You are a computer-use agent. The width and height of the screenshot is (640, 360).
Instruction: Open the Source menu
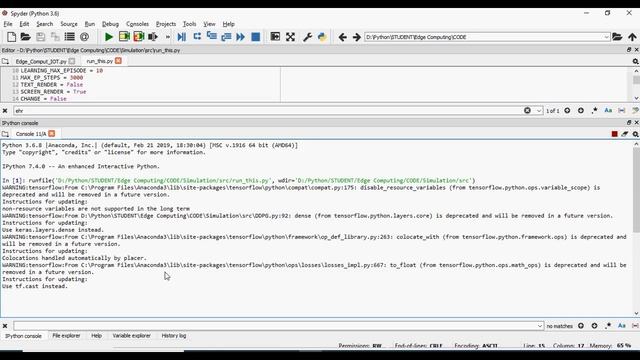pyautogui.click(x=69, y=24)
